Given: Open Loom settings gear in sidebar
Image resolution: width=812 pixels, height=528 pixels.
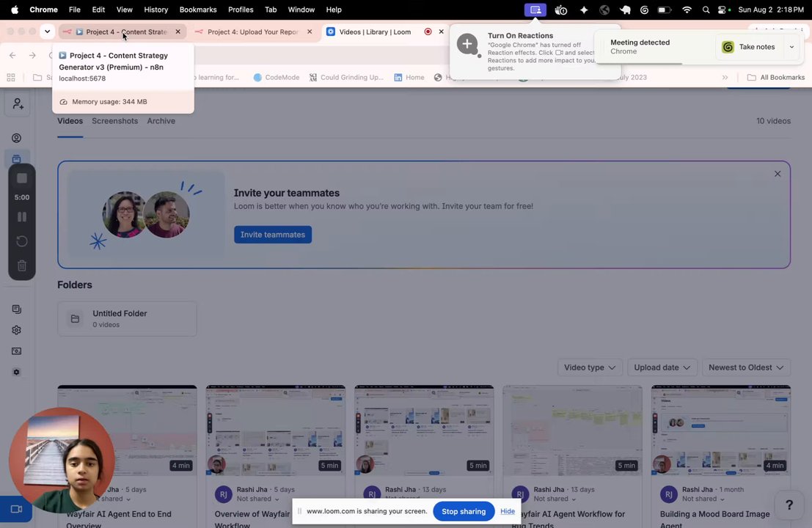Looking at the screenshot, I should click(x=17, y=330).
